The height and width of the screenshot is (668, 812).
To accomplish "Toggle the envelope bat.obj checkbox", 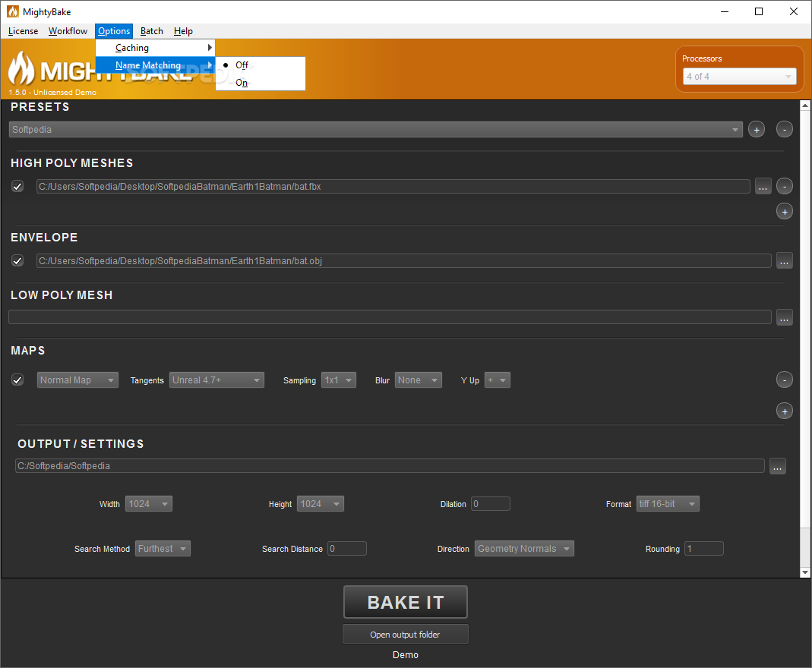I will [x=17, y=261].
